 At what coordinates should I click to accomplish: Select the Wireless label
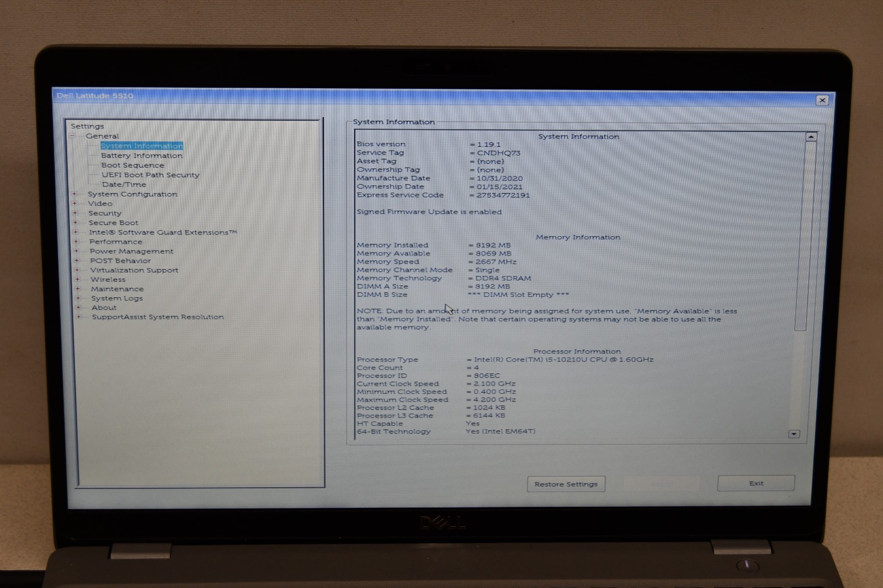[108, 280]
